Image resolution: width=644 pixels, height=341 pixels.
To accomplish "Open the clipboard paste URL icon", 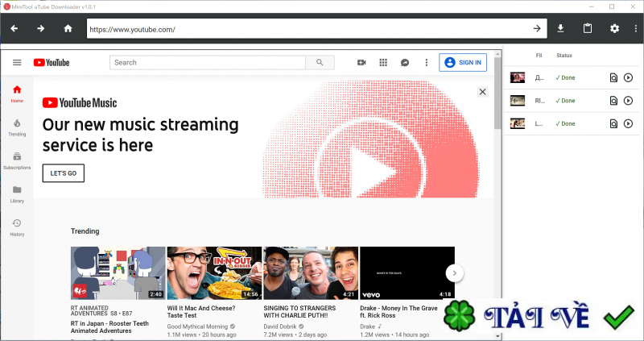I will (588, 29).
